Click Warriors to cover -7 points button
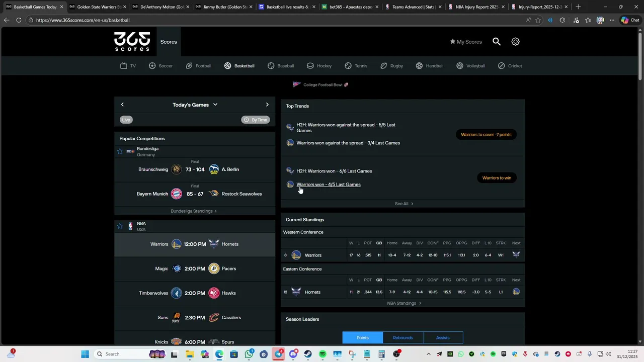The height and width of the screenshot is (362, 644). point(486,135)
